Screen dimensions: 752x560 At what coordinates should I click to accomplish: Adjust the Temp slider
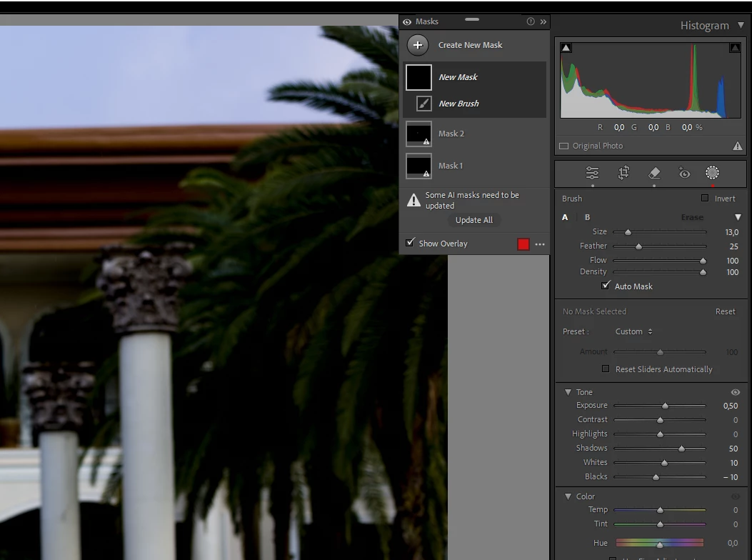659,510
